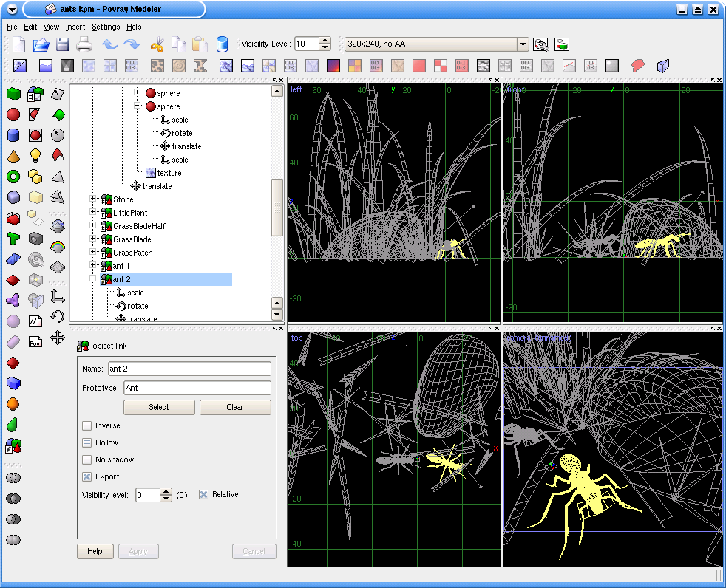Expand the LittlePlant tree node
Viewport: 726px width, 588px height.
[x=92, y=212]
